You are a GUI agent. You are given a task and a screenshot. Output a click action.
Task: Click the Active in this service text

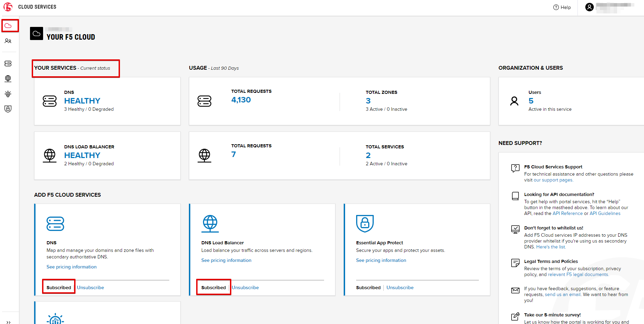pyautogui.click(x=550, y=109)
